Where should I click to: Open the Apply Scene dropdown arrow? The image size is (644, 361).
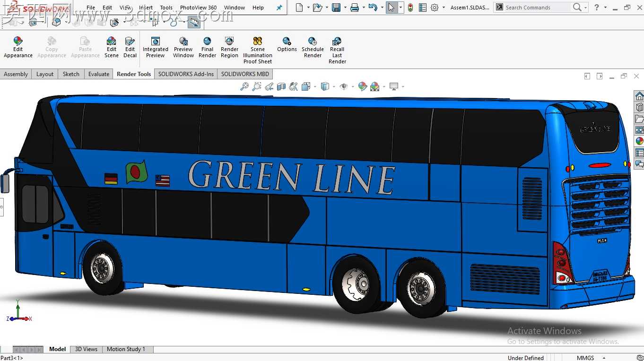pyautogui.click(x=384, y=86)
